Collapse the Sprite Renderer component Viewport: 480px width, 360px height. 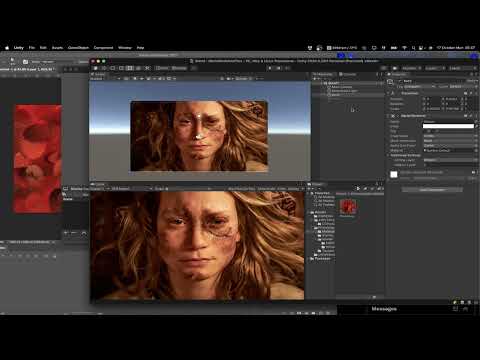pyautogui.click(x=389, y=116)
